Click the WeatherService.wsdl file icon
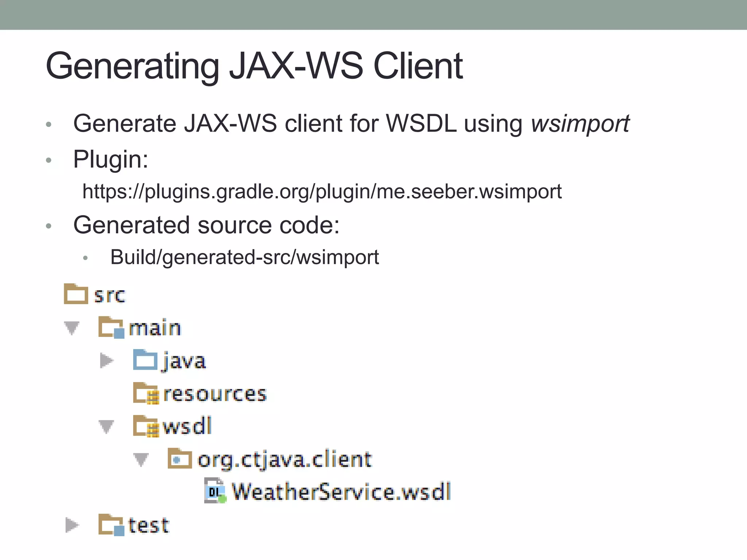 (x=215, y=491)
